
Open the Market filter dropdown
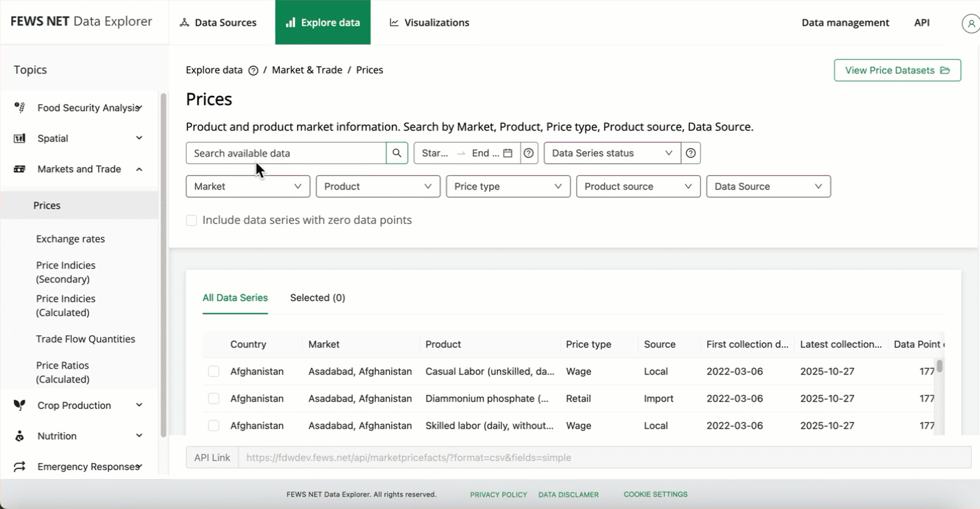[x=248, y=186]
